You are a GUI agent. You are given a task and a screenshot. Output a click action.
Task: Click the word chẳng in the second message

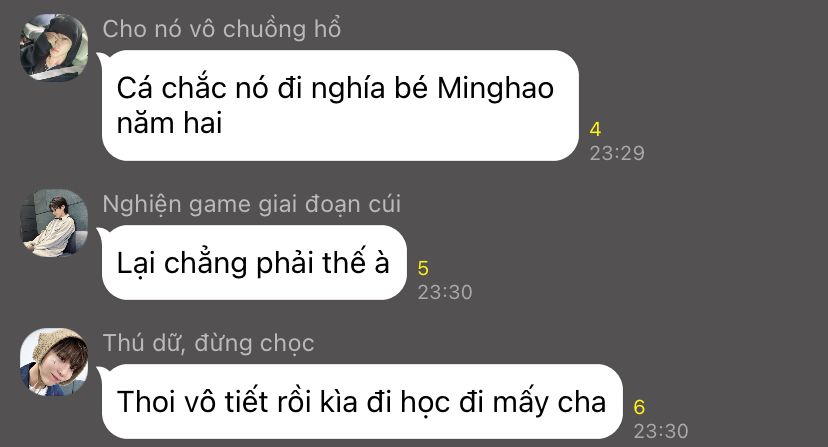[x=205, y=264]
